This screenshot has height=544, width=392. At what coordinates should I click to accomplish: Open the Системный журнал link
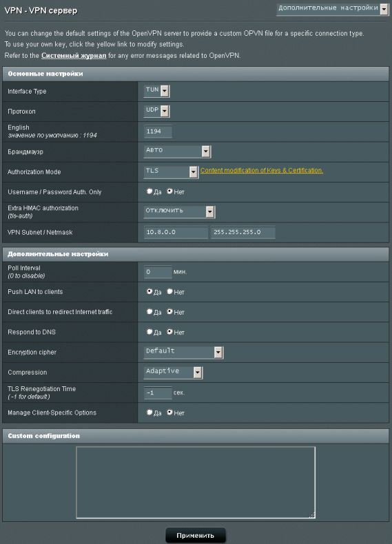click(74, 56)
